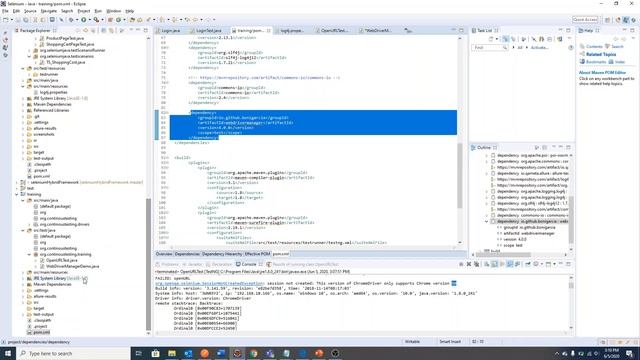The width and height of the screenshot is (640, 360).
Task: Click the SessionNotCreatedException link in Console
Action: click(x=210, y=283)
